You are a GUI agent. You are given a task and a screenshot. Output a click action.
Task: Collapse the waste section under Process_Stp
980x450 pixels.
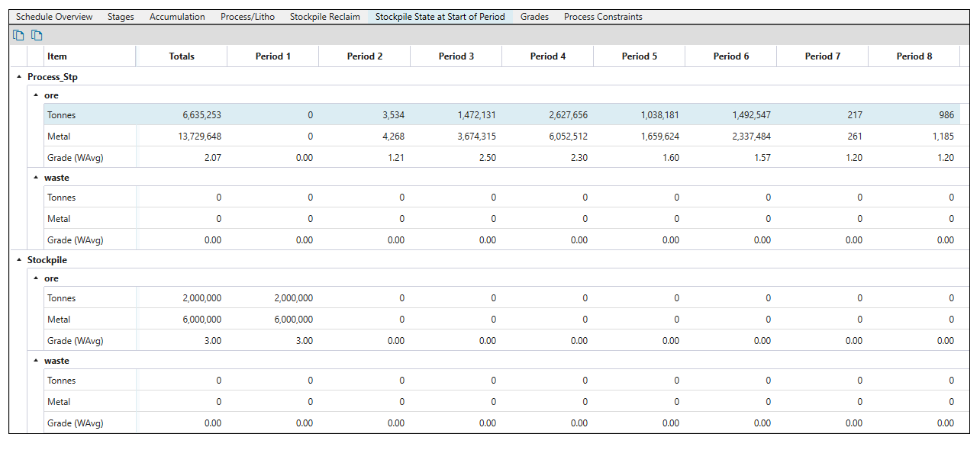[36, 178]
